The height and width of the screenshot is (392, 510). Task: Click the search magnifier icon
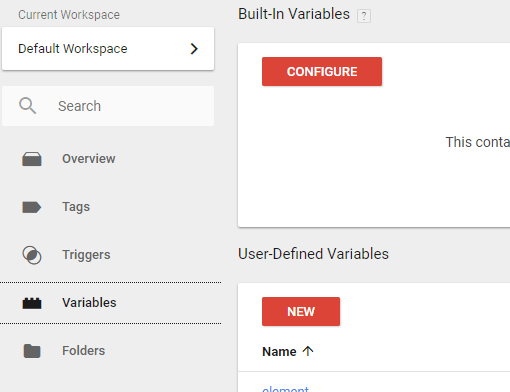(27, 106)
